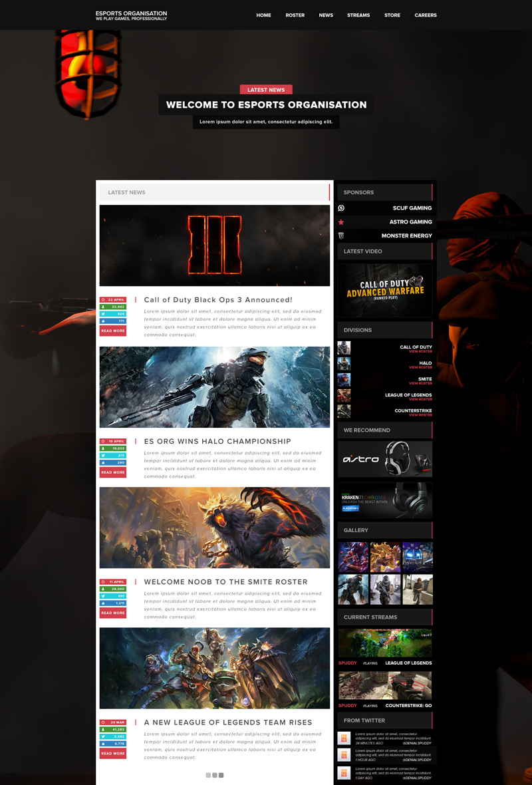
Task: Open the Black Ops 3 article banner image
Action: (x=215, y=245)
